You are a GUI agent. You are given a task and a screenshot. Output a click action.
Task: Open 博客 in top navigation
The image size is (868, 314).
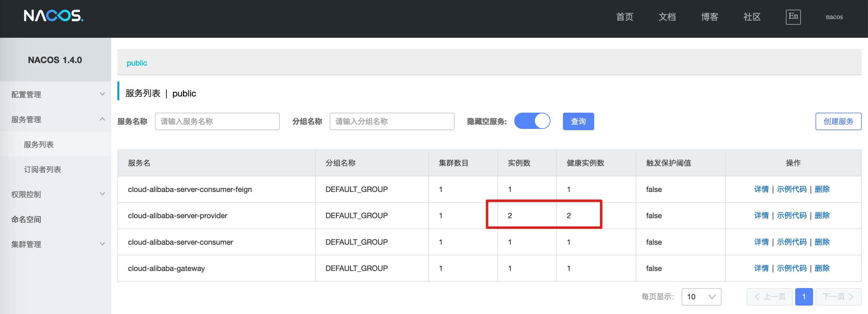click(710, 17)
